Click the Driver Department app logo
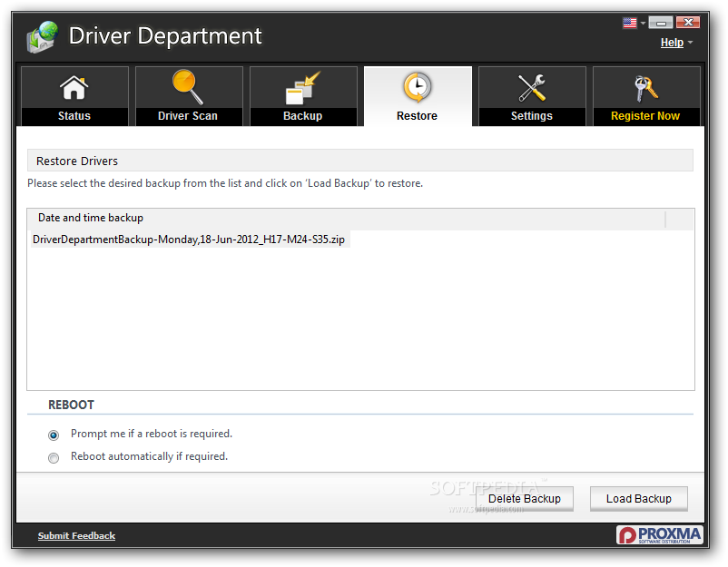The width and height of the screenshot is (728, 567). click(43, 37)
